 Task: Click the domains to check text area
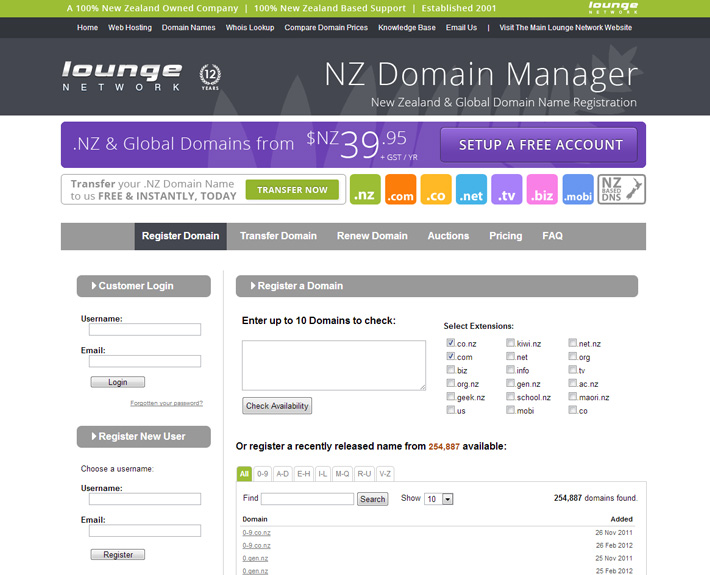(334, 365)
